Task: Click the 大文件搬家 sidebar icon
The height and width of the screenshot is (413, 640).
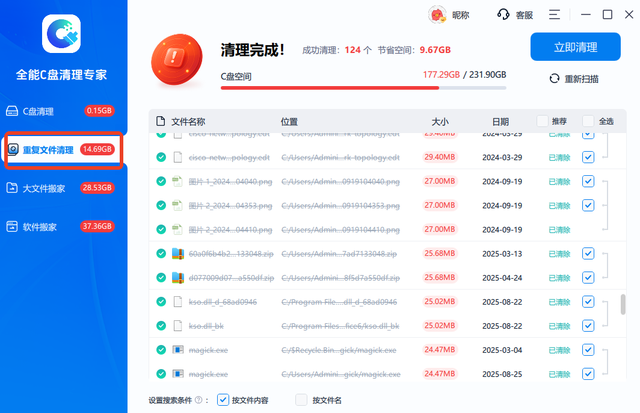Action: pyautogui.click(x=12, y=188)
